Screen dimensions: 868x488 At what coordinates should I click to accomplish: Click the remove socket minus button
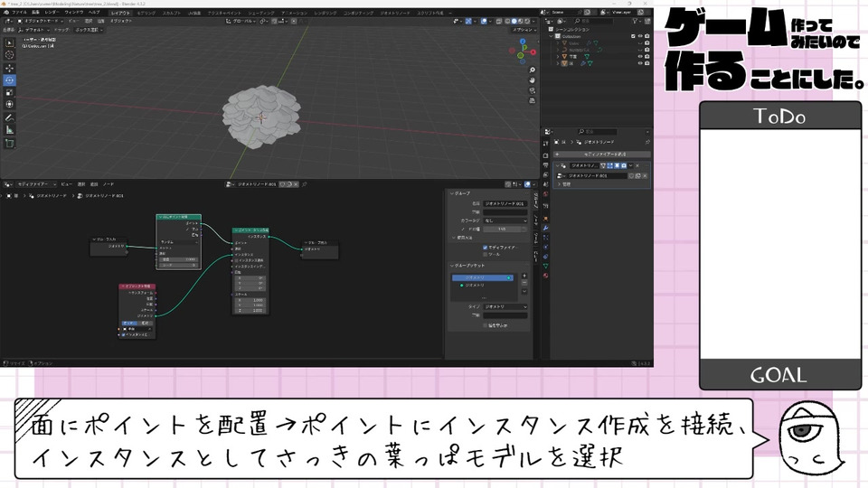coord(524,283)
